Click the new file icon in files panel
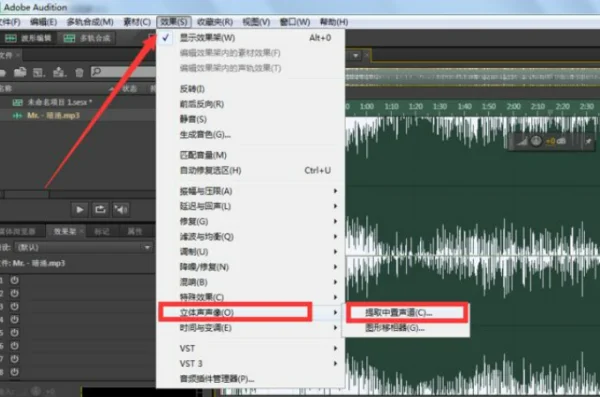Viewport: 600px width, 397px height. pos(39,72)
